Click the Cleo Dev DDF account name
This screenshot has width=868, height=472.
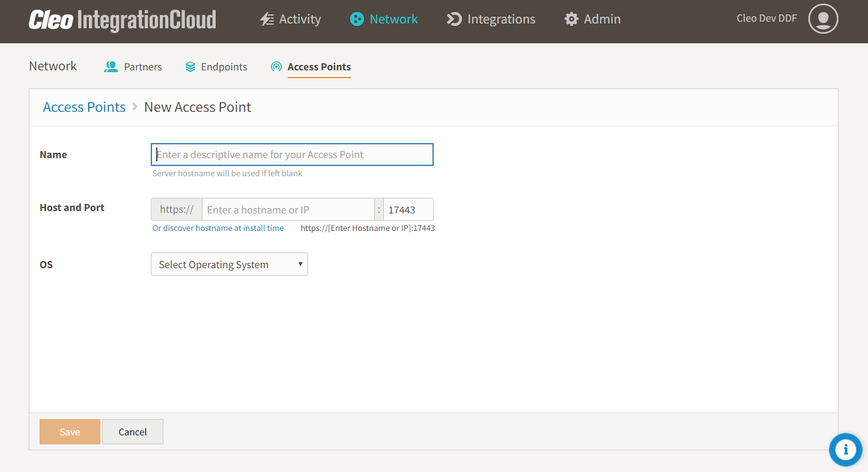766,18
